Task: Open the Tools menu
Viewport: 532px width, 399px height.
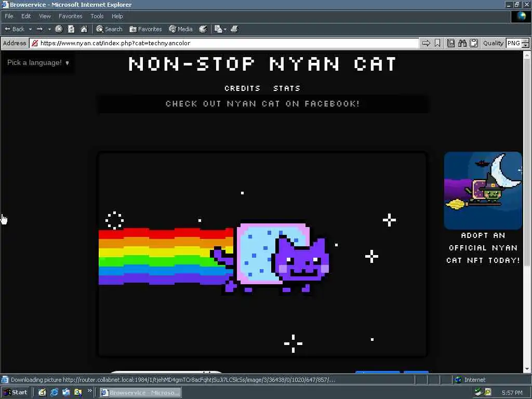Action: (x=97, y=16)
